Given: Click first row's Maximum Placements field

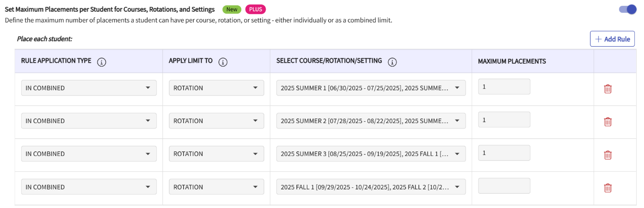Looking at the screenshot, I should (504, 87).
